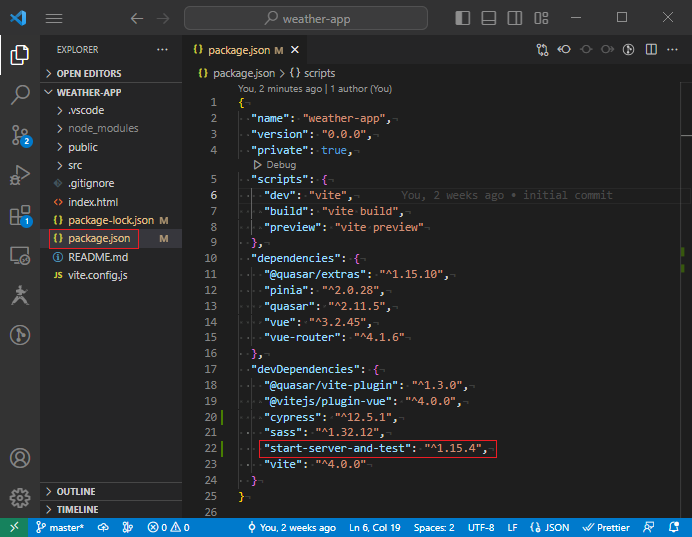Open Explorer views and more actions menu

[x=162, y=49]
